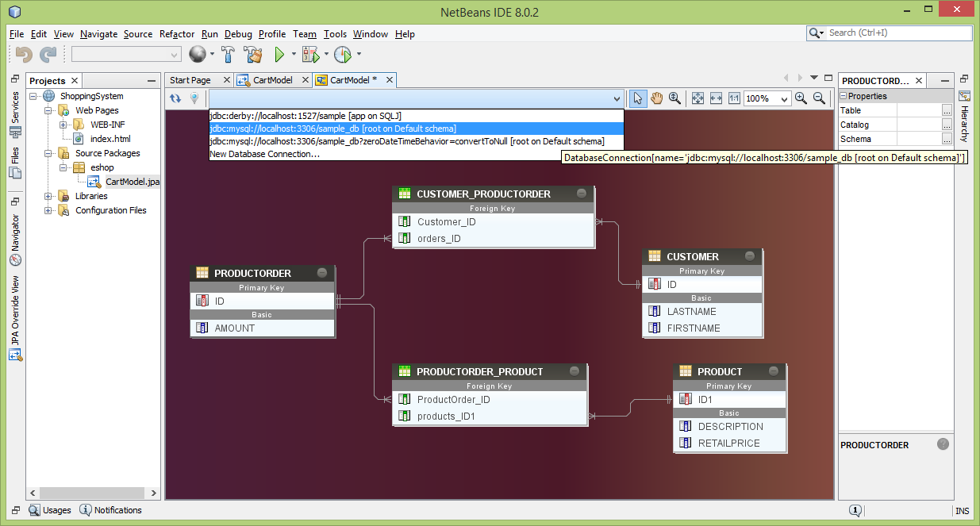Click the fit-to-page zoom icon
This screenshot has height=526, width=980.
(698, 98)
